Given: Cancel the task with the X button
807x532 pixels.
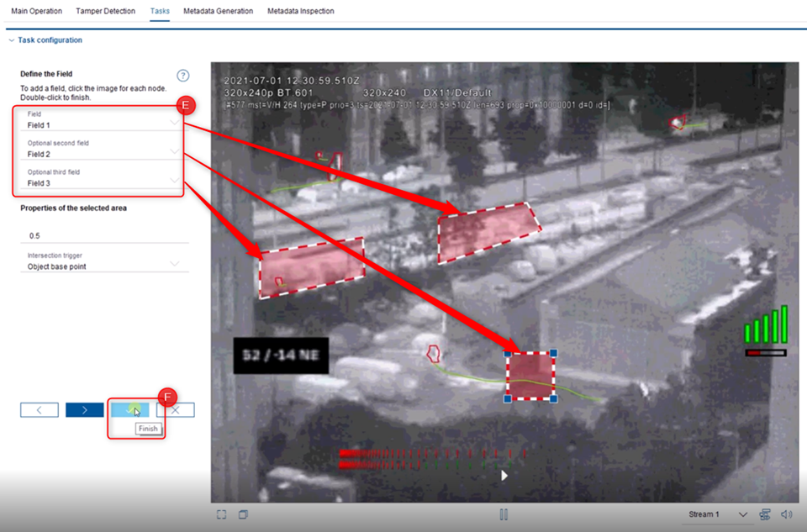Looking at the screenshot, I should tap(175, 410).
